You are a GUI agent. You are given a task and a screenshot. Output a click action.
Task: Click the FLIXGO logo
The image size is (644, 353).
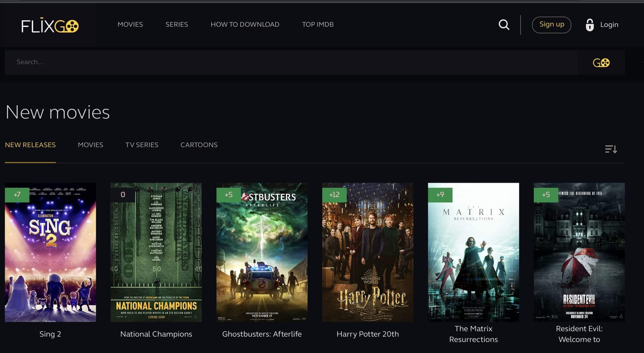[49, 25]
